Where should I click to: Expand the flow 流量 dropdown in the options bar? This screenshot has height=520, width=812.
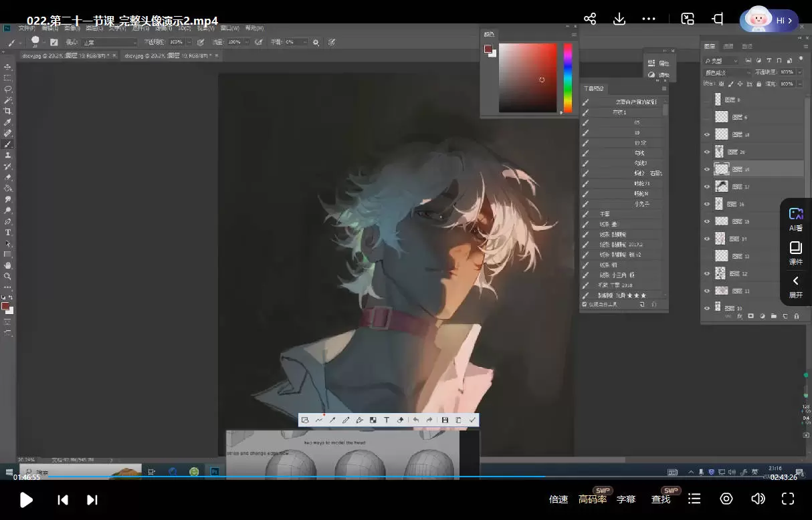point(245,42)
